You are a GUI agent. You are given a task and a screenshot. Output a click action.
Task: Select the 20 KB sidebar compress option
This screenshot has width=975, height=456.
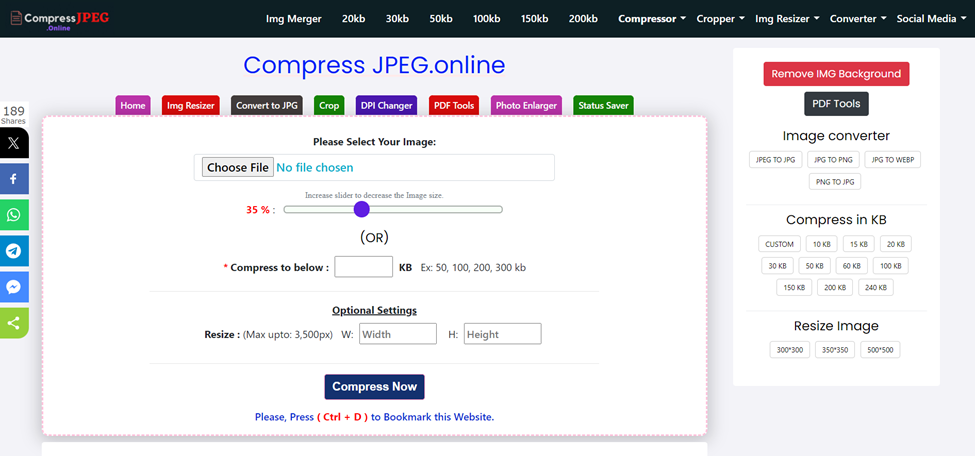(896, 244)
